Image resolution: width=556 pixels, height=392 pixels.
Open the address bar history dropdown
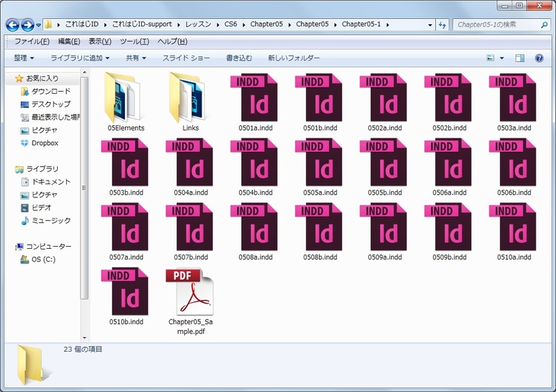click(x=430, y=25)
